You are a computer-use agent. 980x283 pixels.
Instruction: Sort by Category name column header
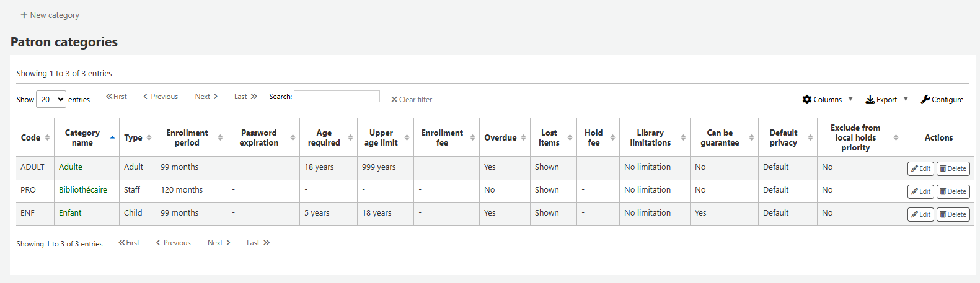(x=82, y=137)
